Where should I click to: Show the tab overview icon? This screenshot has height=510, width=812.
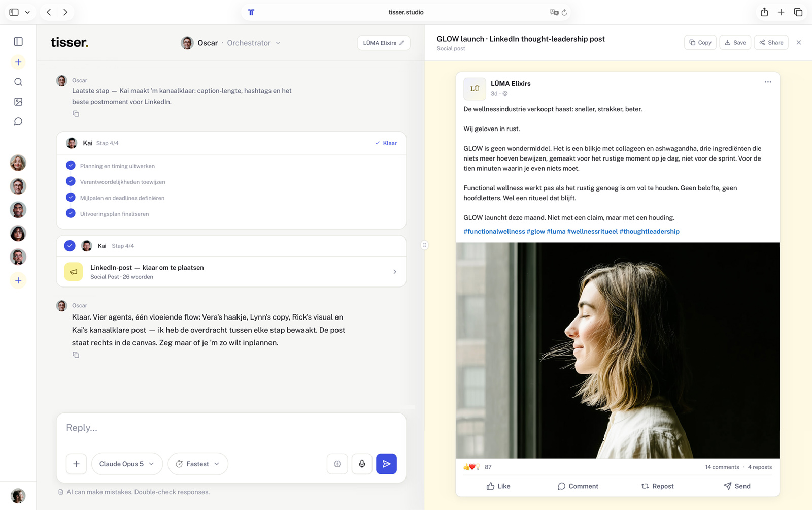[x=798, y=12]
